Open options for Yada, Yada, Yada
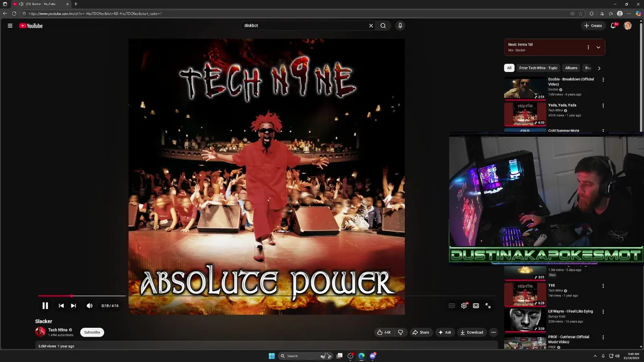The width and height of the screenshot is (644, 362). click(603, 106)
